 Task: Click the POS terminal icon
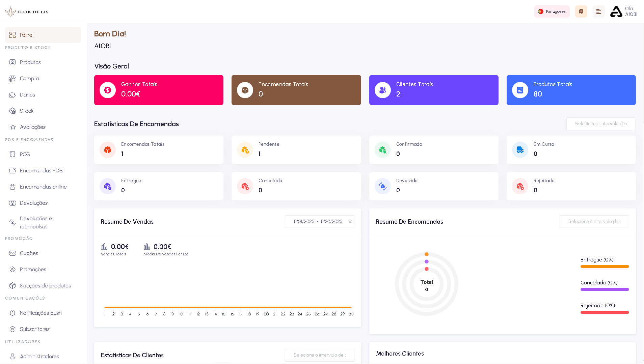click(x=12, y=154)
